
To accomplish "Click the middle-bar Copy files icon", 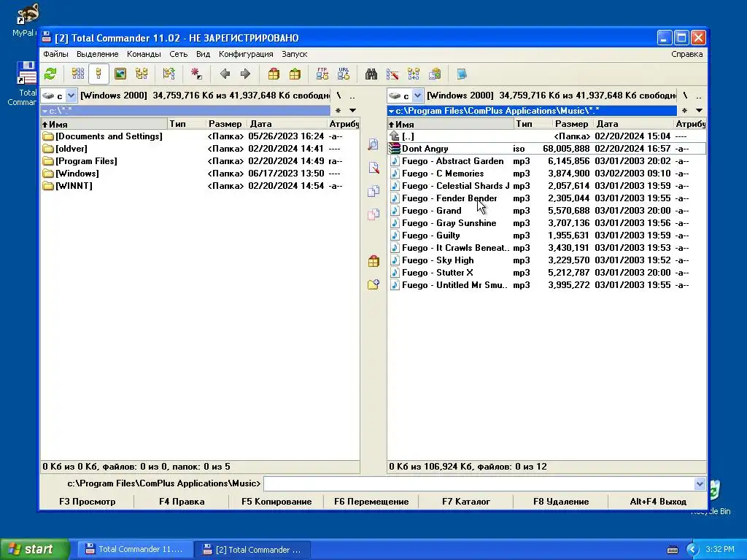I will click(x=373, y=191).
